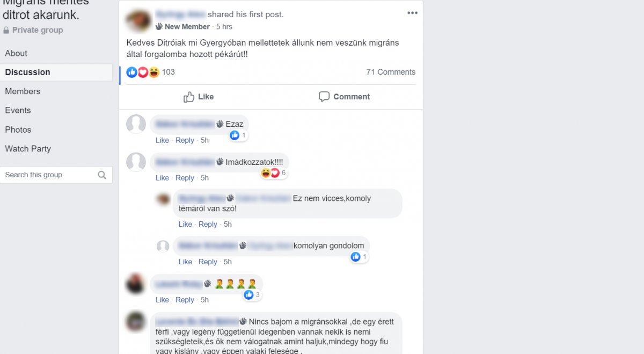The image size is (644, 354).
Task: Go to the Events section
Action: pyautogui.click(x=18, y=110)
